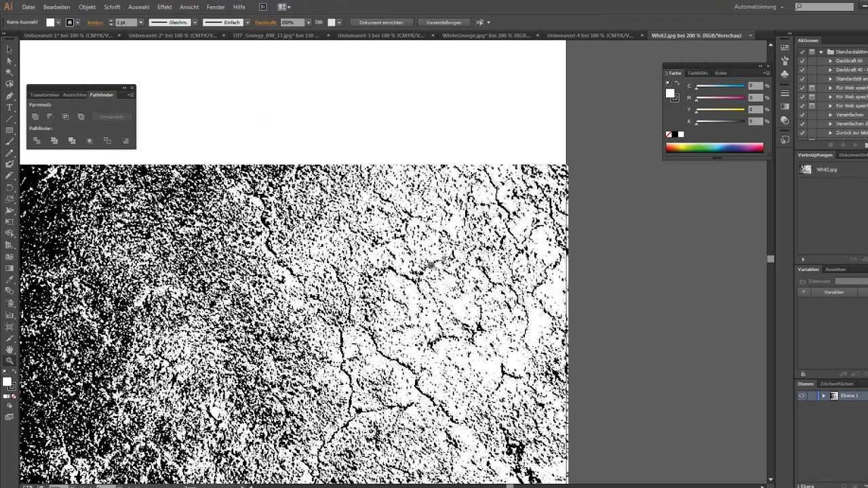Screen dimensions: 868x488
Task: Open the Effekt menu
Action: point(165,7)
